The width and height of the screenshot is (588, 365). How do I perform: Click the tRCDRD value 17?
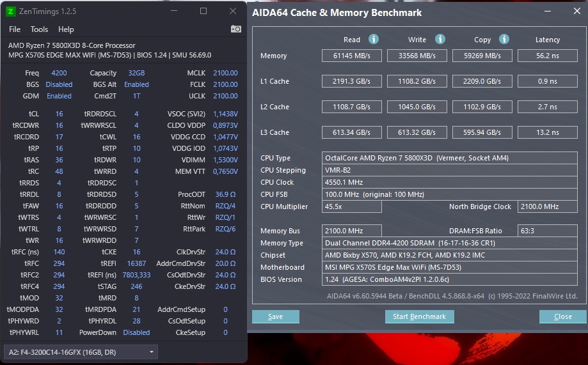click(x=60, y=137)
